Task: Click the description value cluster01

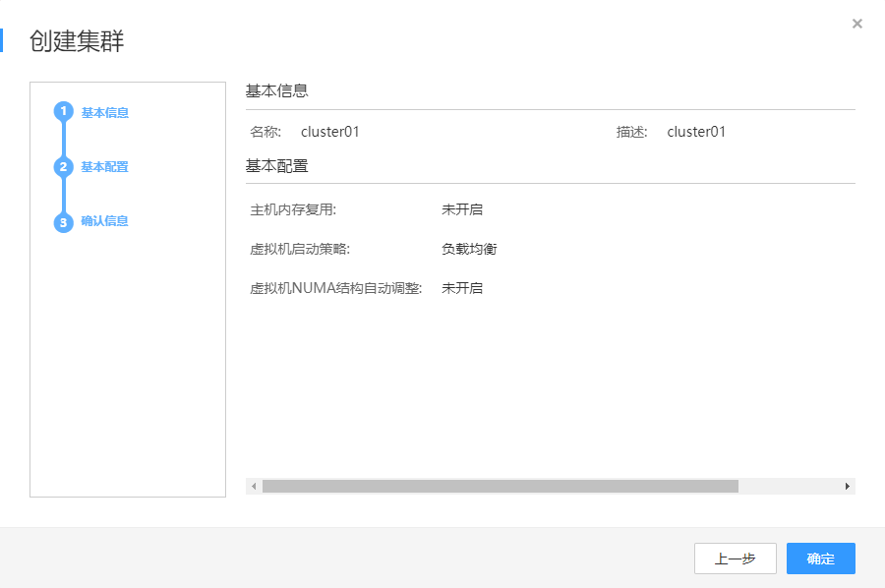Action: [x=696, y=132]
